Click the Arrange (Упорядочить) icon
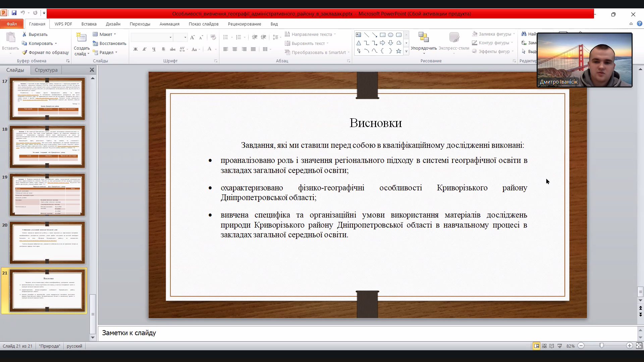The width and height of the screenshot is (644, 362). pos(424,38)
